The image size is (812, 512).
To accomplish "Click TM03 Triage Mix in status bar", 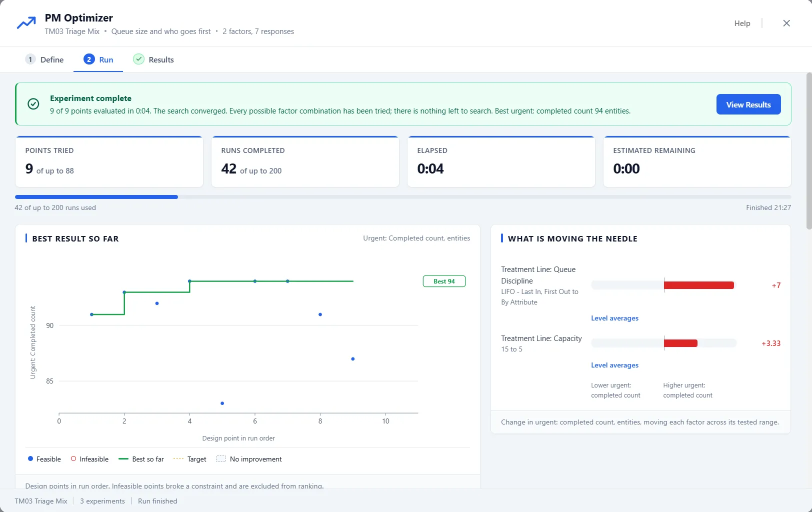I will coord(41,501).
